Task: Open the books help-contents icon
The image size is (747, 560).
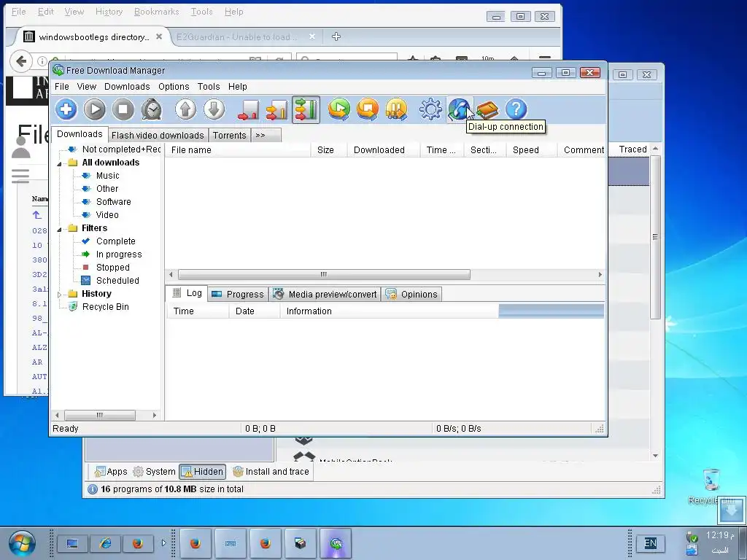Action: [x=487, y=109]
